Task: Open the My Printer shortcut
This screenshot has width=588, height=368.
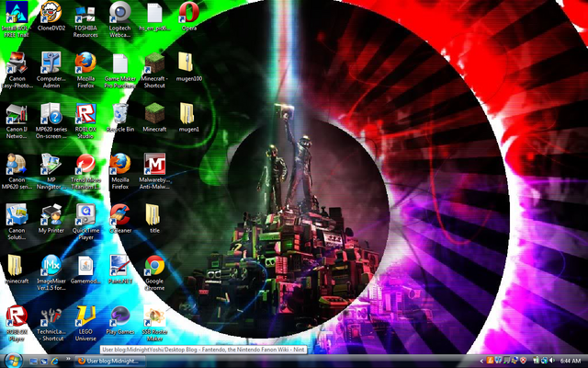Action: (x=51, y=219)
